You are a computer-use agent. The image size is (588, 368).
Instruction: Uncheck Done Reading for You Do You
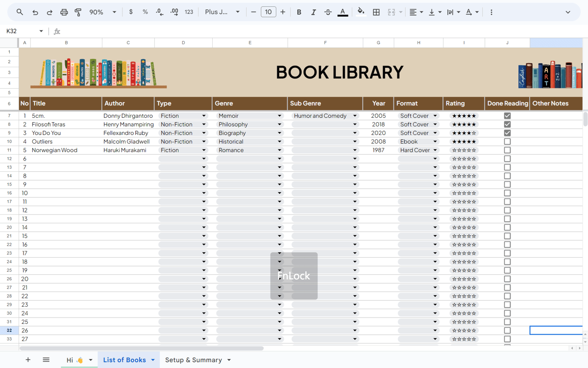pos(507,133)
